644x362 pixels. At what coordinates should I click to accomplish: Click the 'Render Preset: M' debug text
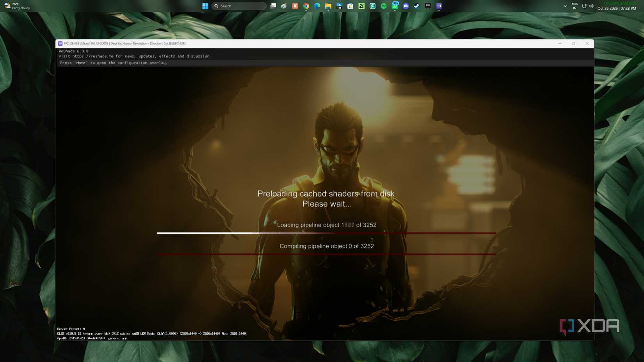point(71,329)
